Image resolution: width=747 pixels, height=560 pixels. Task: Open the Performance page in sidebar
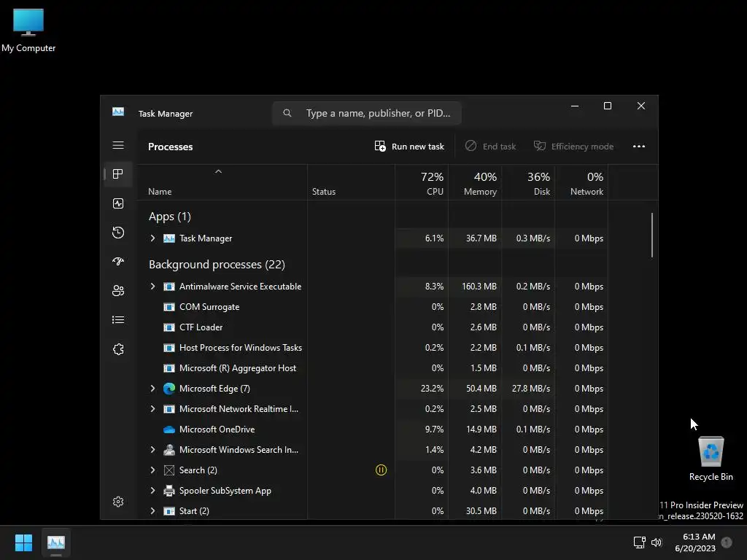tap(118, 204)
